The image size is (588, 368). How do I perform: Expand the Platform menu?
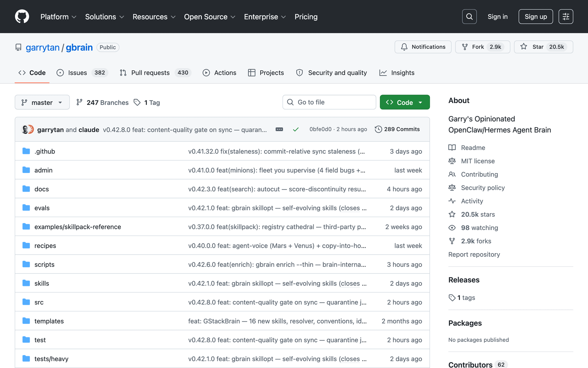pos(58,17)
